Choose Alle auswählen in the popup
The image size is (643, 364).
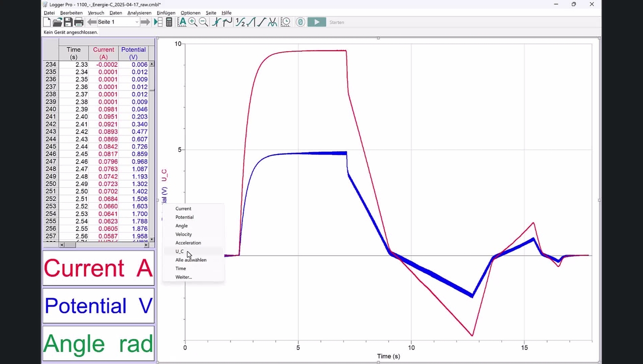(193, 260)
